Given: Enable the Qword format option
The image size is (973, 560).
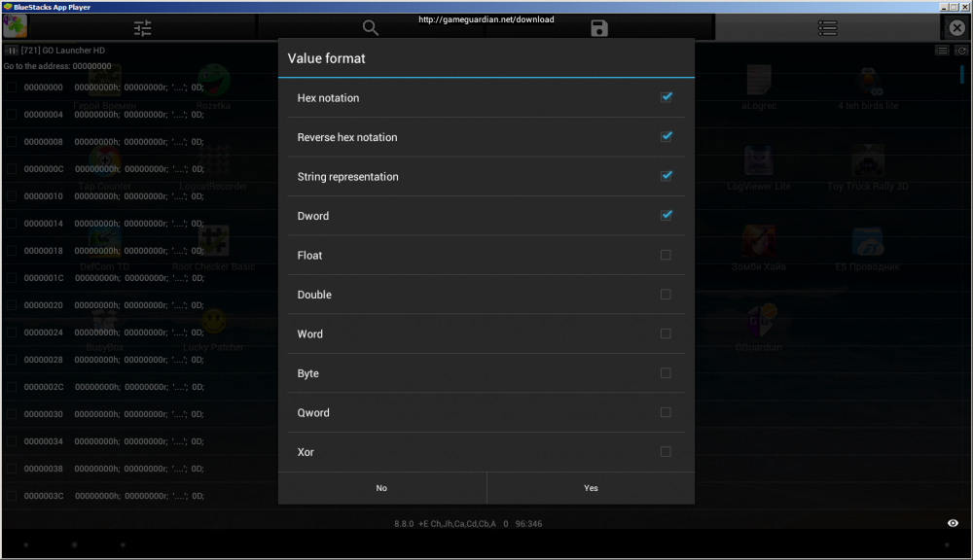Looking at the screenshot, I should point(666,412).
